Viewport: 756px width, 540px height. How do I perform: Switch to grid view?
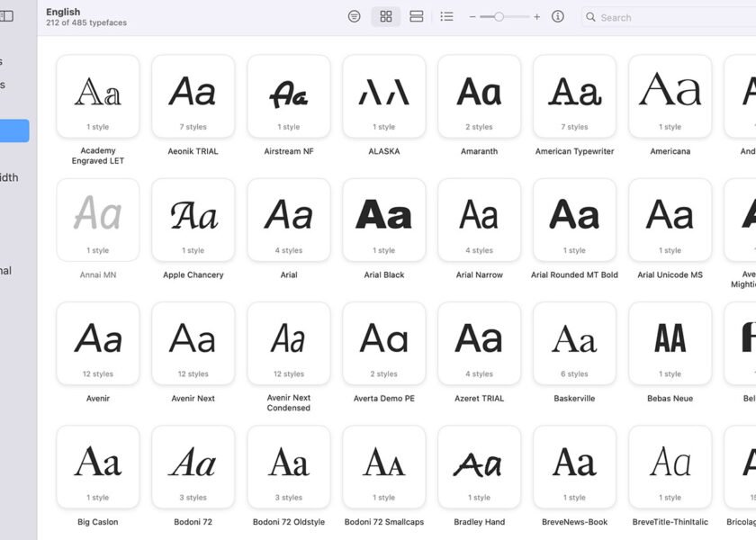coord(386,16)
